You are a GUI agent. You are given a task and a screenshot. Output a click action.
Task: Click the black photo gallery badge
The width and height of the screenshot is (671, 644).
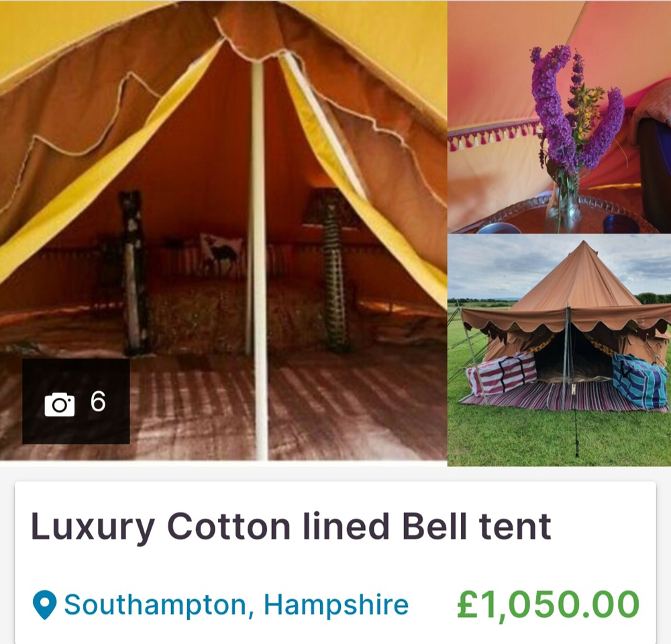[76, 401]
